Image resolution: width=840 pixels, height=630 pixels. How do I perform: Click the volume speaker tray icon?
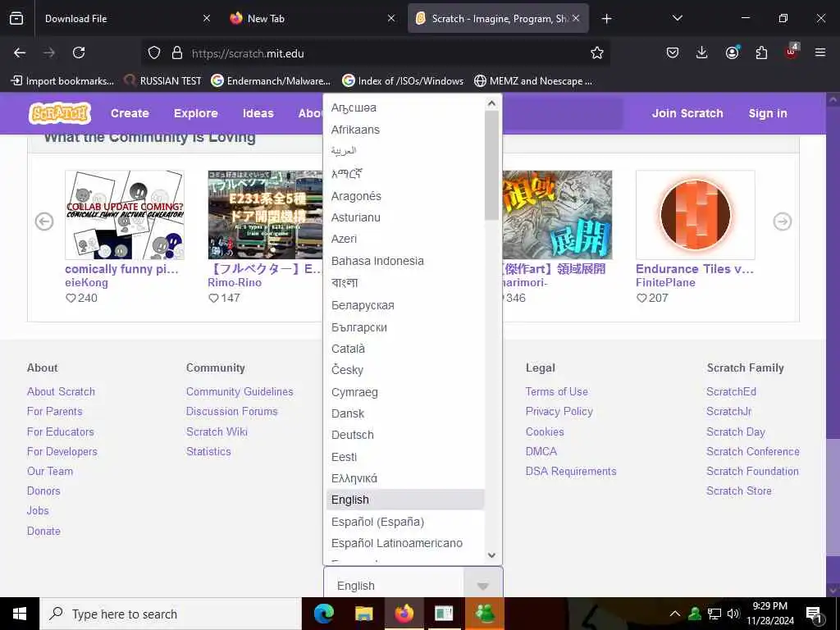click(x=733, y=614)
